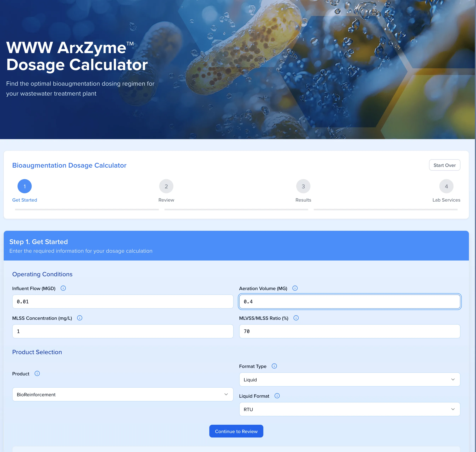Click the MLVSS/MLSS Ratio input field
This screenshot has width=476, height=452.
350,331
